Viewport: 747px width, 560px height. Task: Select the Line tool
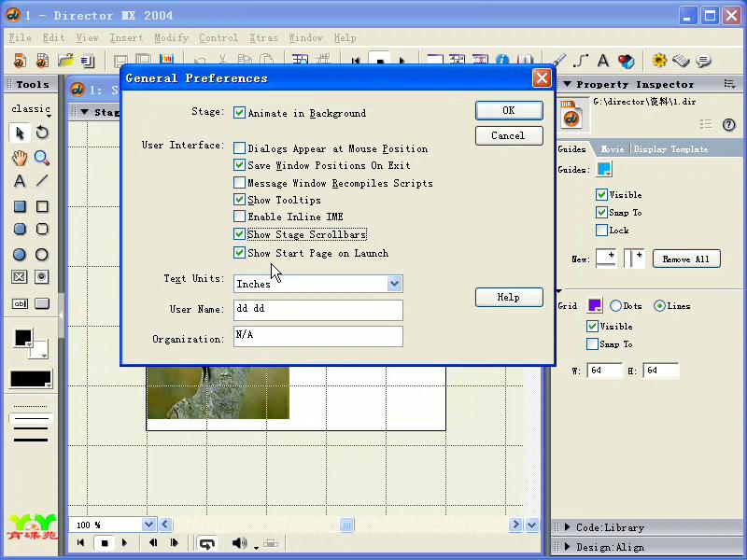[x=42, y=181]
